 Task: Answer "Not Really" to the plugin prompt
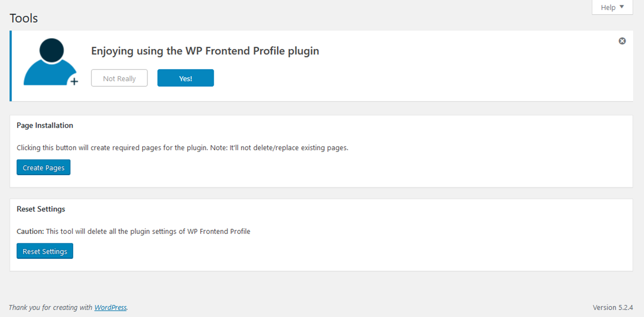[119, 78]
